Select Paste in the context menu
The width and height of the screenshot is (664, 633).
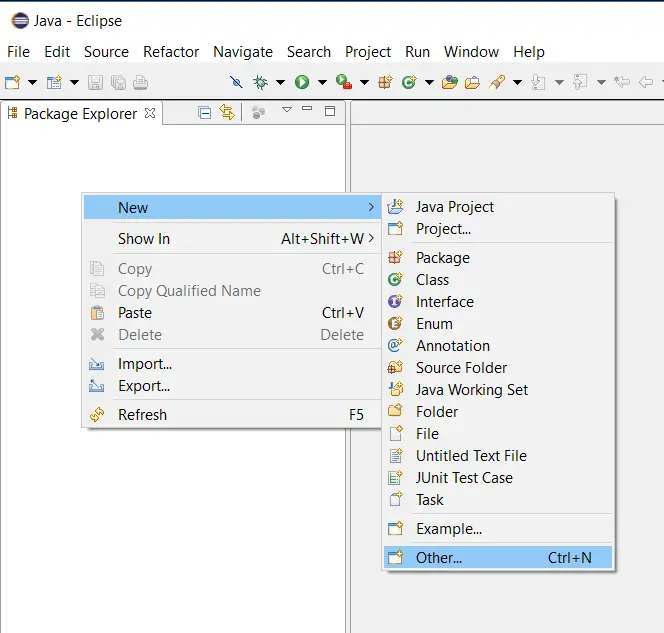click(232, 312)
